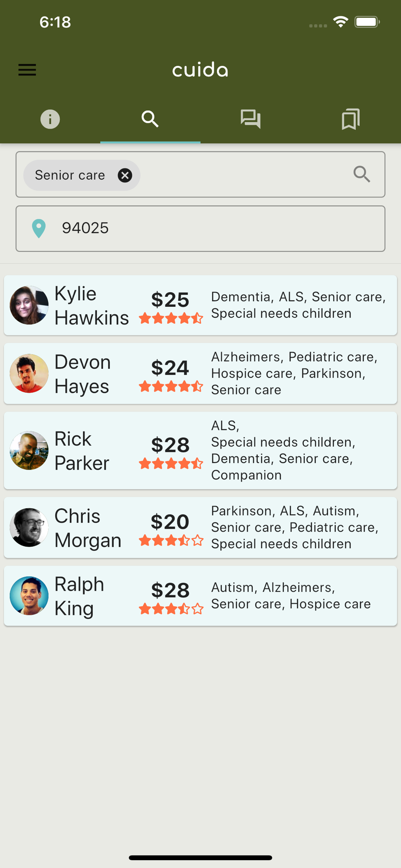Tap the location pin icon

point(39,228)
